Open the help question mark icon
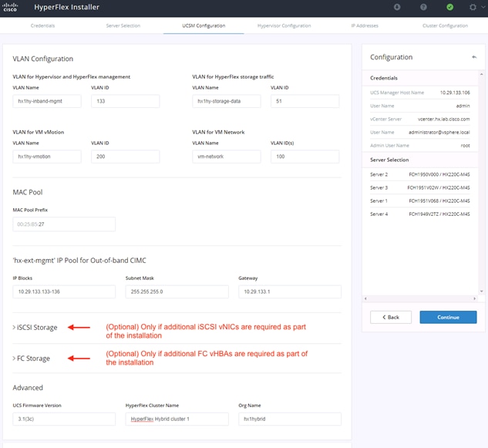This screenshot has width=488, height=448. pyautogui.click(x=423, y=7)
